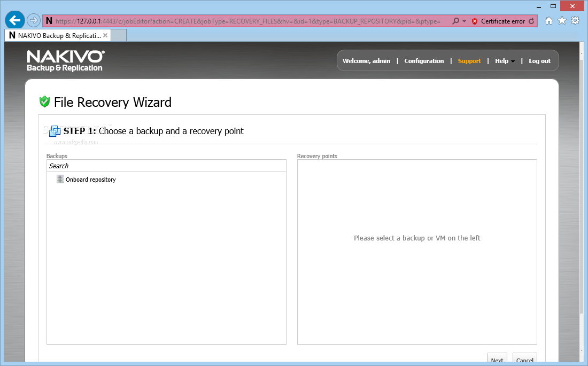Open the address bar autocomplete dropdown arrow

click(464, 21)
